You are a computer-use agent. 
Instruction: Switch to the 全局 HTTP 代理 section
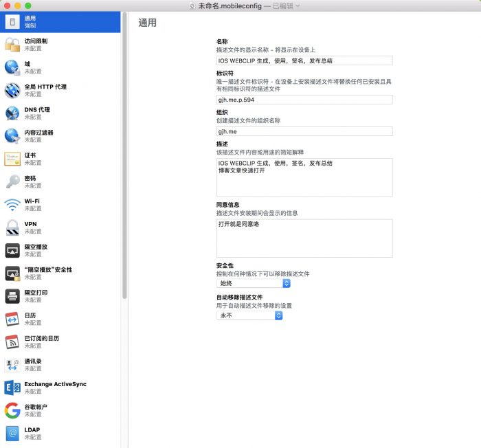coord(45,91)
